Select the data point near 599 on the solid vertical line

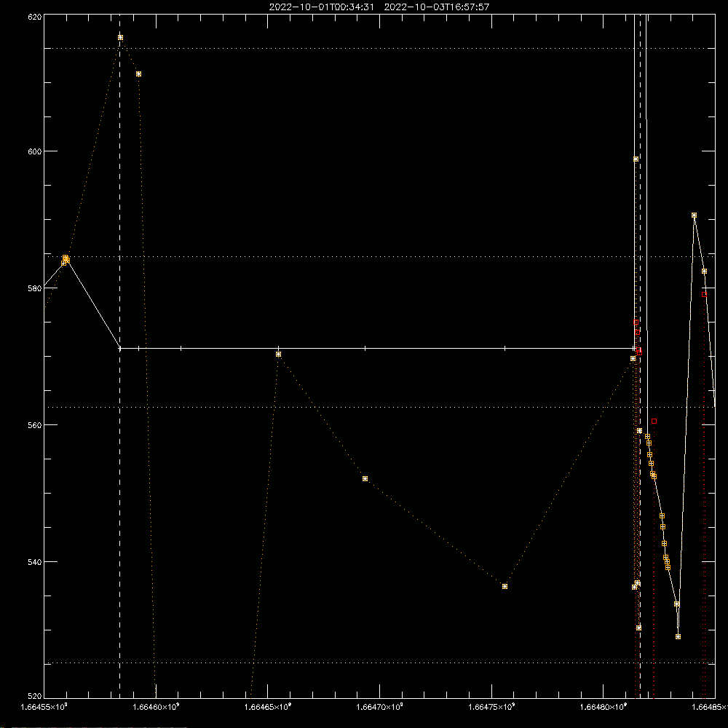tap(636, 159)
